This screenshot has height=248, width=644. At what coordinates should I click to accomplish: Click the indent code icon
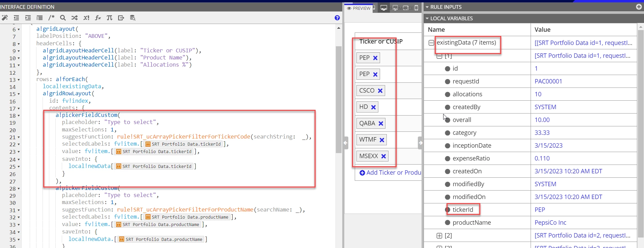[x=28, y=18]
